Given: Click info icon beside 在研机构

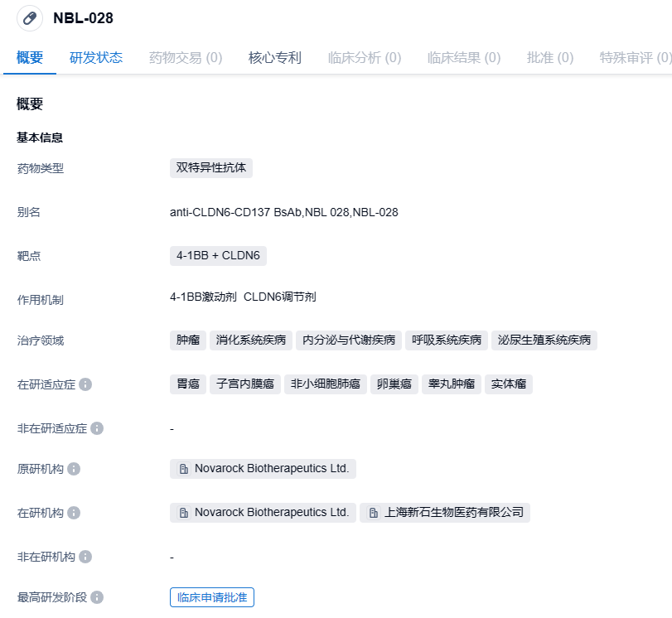Looking at the screenshot, I should click(x=74, y=513).
